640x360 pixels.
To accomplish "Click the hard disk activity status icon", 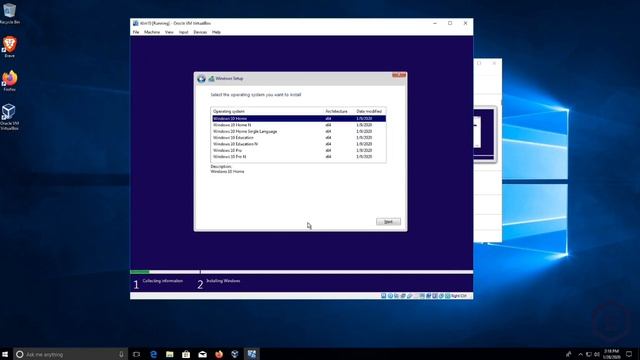I will (x=383, y=296).
